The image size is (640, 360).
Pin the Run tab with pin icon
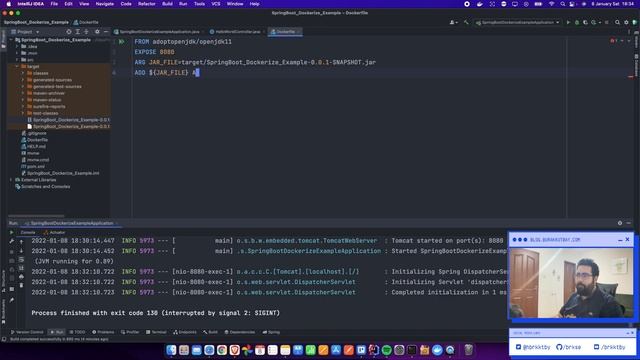point(11,300)
